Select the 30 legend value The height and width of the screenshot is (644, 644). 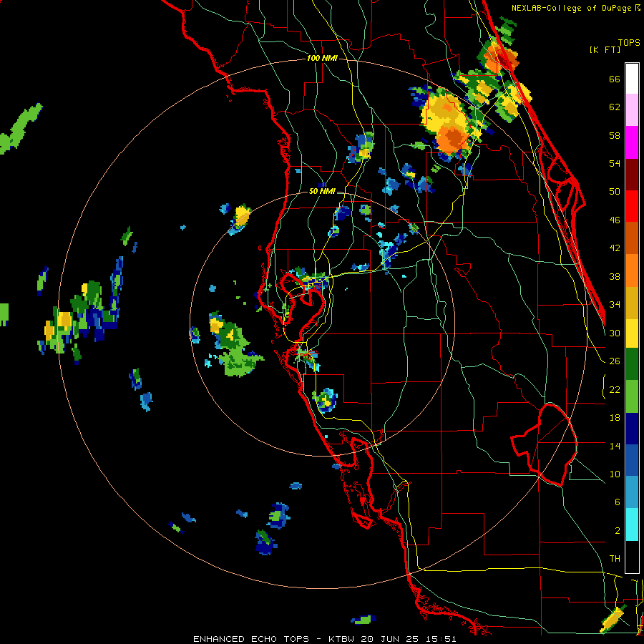615,333
